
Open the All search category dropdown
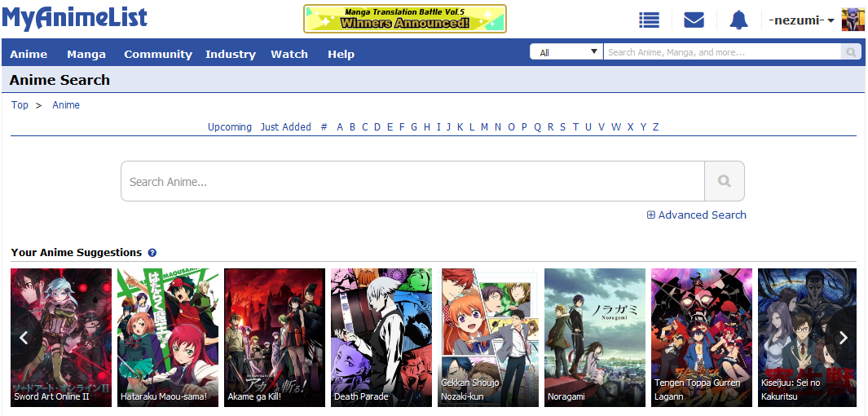(566, 52)
